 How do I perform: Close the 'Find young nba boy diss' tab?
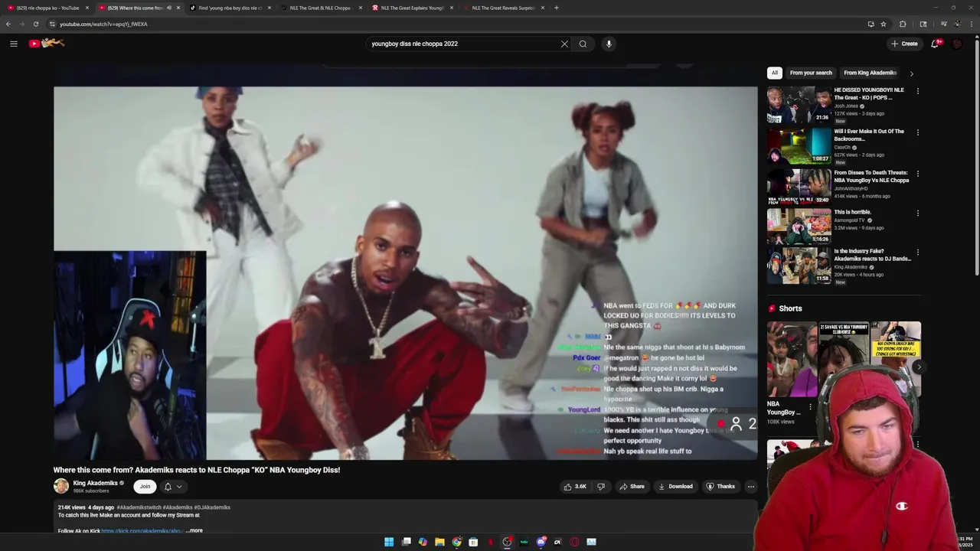point(269,8)
